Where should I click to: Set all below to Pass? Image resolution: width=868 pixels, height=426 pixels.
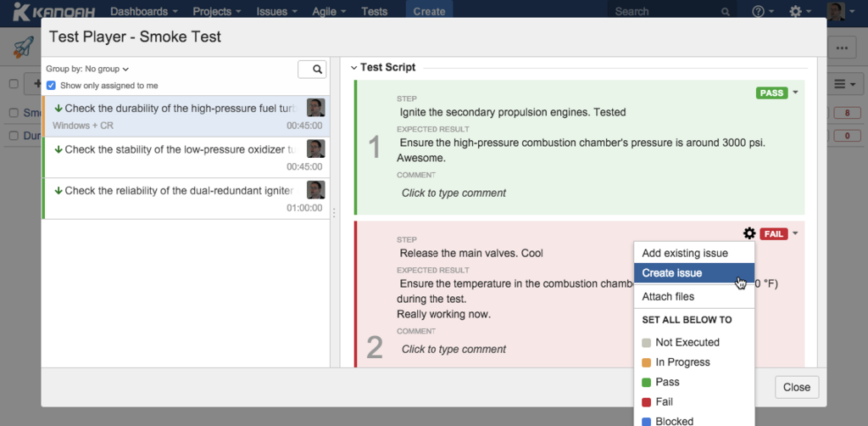(693, 382)
